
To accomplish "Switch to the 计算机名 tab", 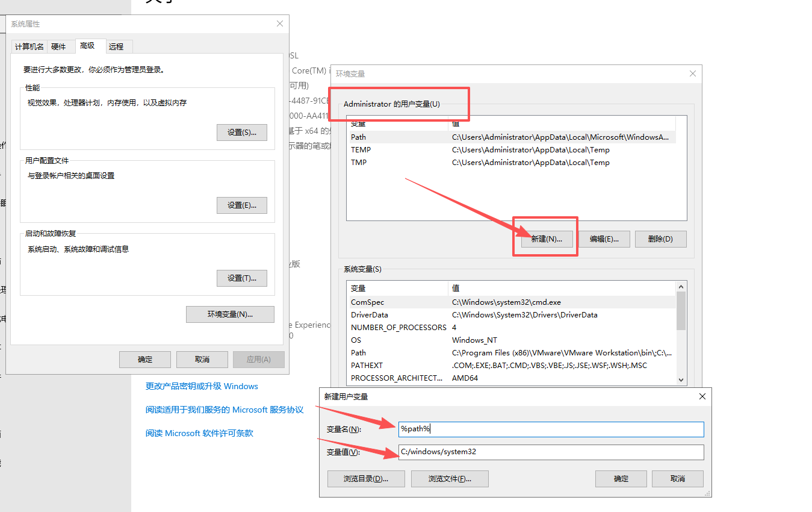I will (29, 46).
